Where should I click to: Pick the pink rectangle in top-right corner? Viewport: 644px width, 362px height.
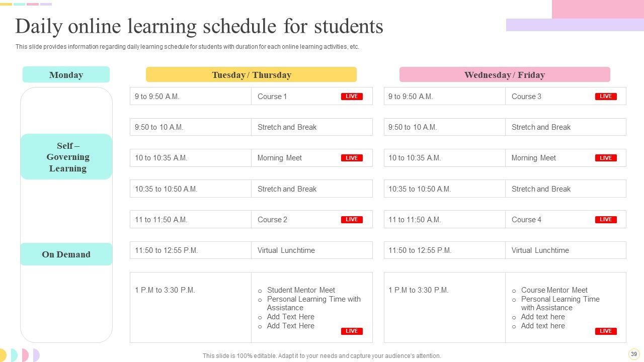598,9
